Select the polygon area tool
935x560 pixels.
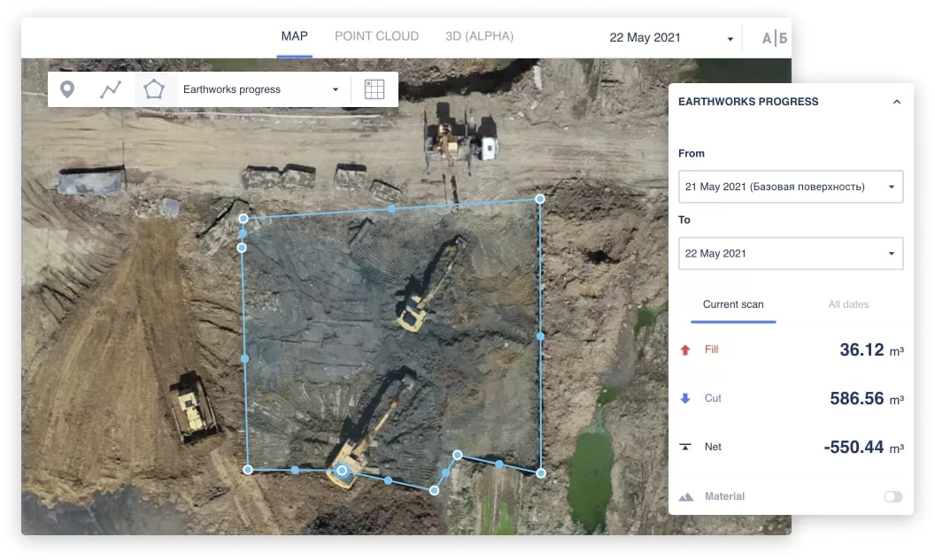click(154, 89)
